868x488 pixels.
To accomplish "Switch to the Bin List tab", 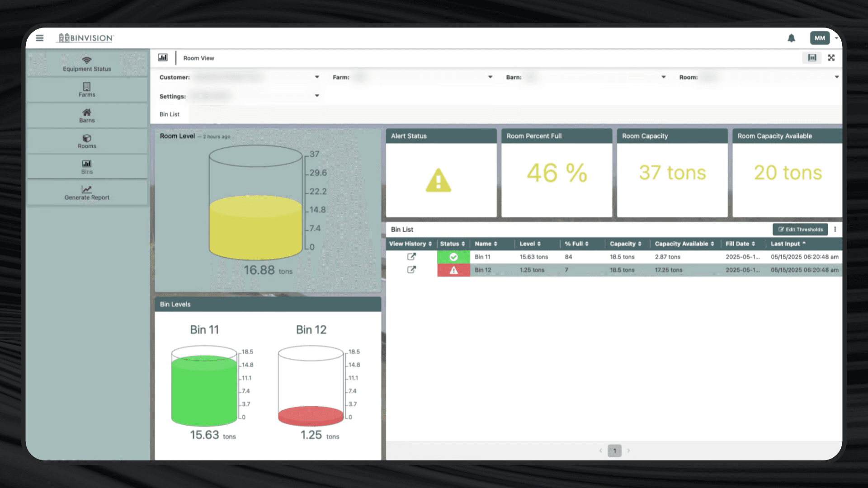I will (170, 114).
